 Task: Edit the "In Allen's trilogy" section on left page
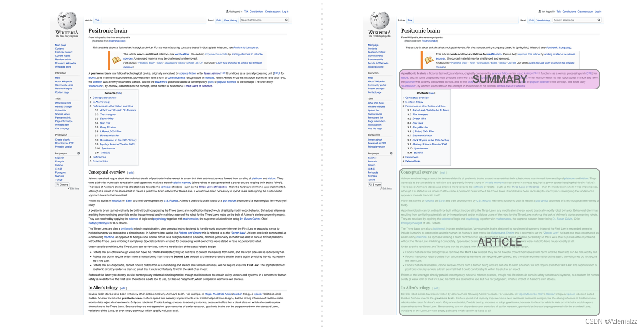pyautogui.click(x=123, y=288)
